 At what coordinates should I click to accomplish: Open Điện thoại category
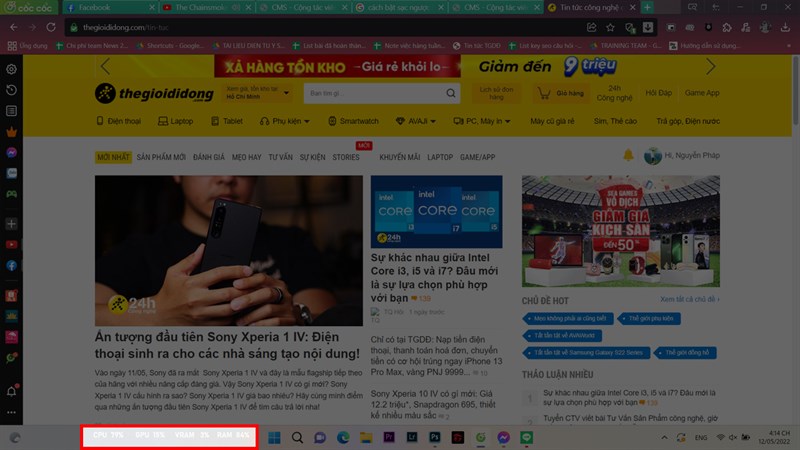pos(118,121)
